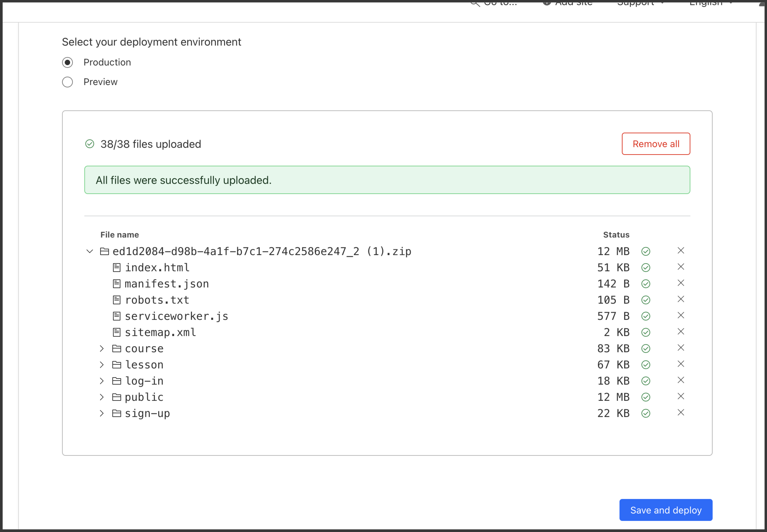The height and width of the screenshot is (532, 767).
Task: Delete robots.txt via its X icon
Action: point(681,299)
